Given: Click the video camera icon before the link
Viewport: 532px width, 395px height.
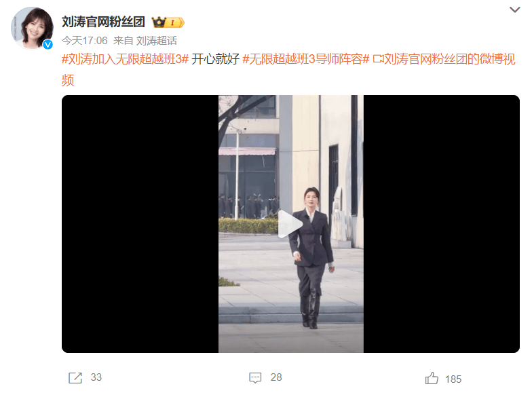Looking at the screenshot, I should pos(378,59).
